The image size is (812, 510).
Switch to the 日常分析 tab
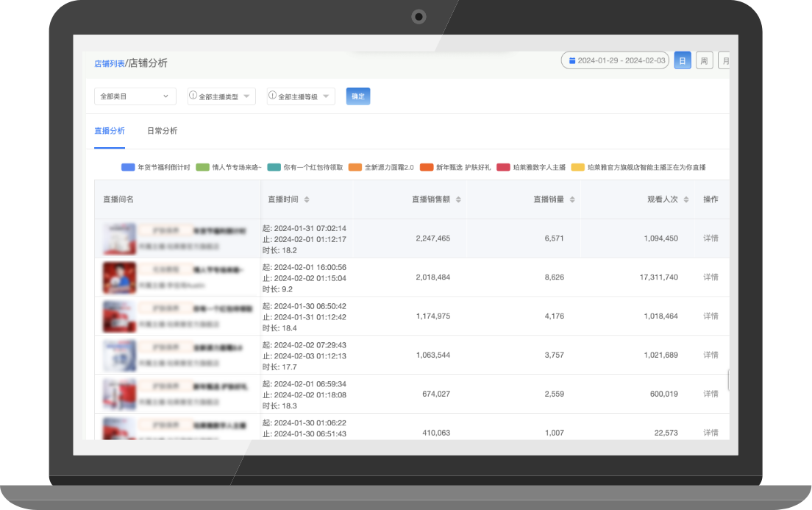162,131
